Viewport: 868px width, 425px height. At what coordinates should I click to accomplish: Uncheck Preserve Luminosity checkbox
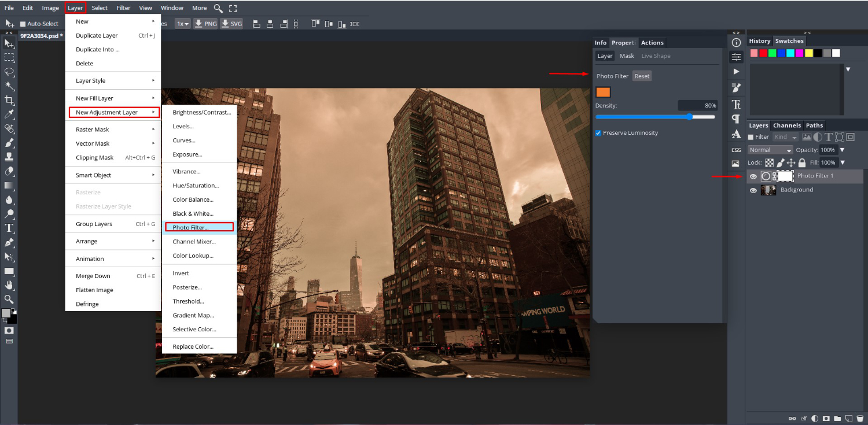point(598,133)
